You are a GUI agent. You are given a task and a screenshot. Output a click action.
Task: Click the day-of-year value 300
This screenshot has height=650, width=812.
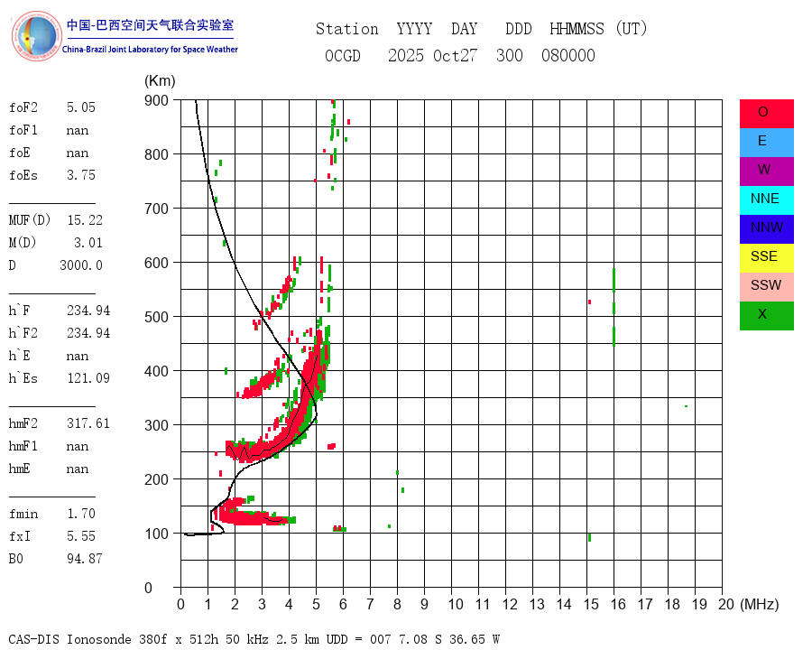[x=510, y=55]
